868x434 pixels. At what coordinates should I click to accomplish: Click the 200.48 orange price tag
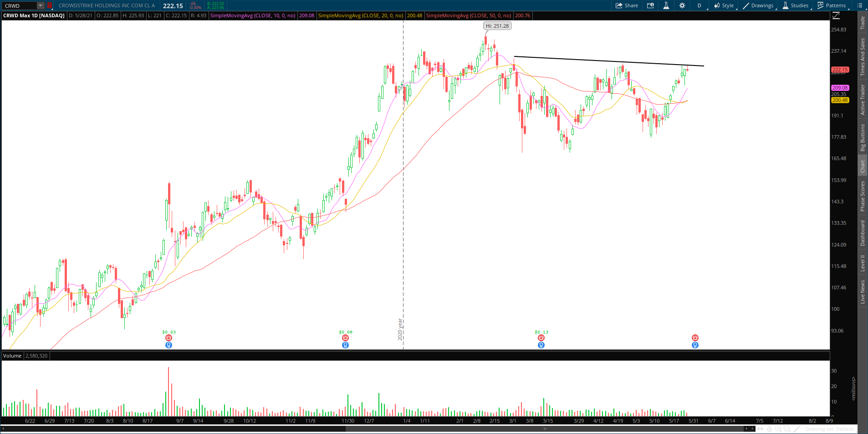click(840, 100)
